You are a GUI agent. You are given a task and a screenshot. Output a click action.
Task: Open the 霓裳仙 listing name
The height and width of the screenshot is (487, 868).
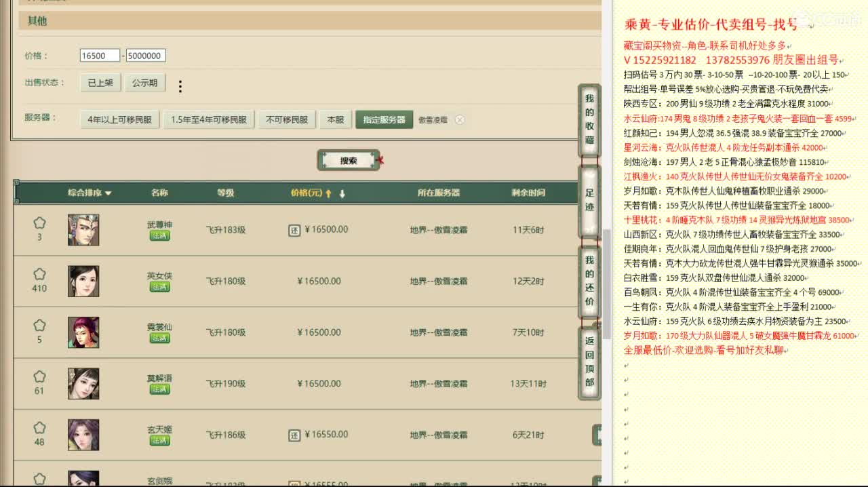(x=160, y=327)
